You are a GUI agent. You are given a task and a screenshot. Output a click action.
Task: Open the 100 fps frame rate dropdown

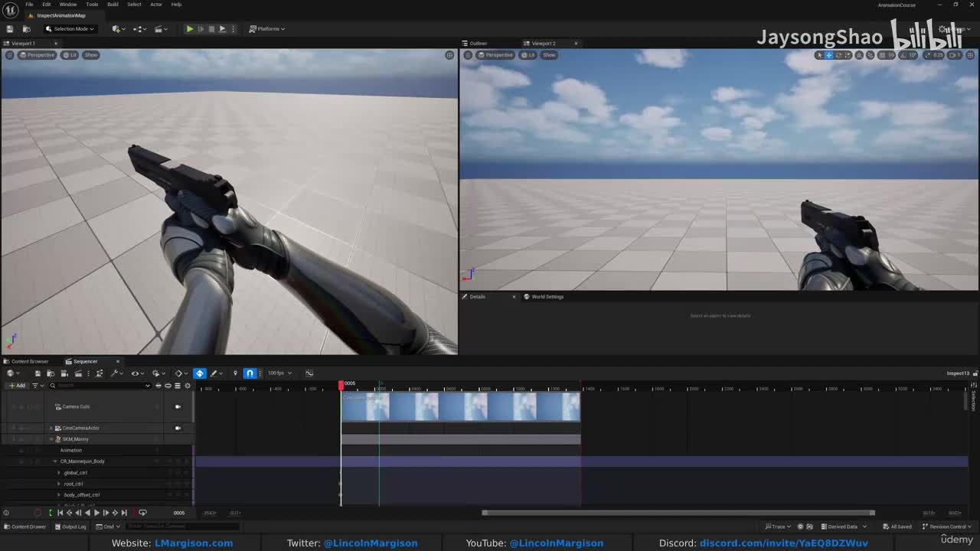278,373
